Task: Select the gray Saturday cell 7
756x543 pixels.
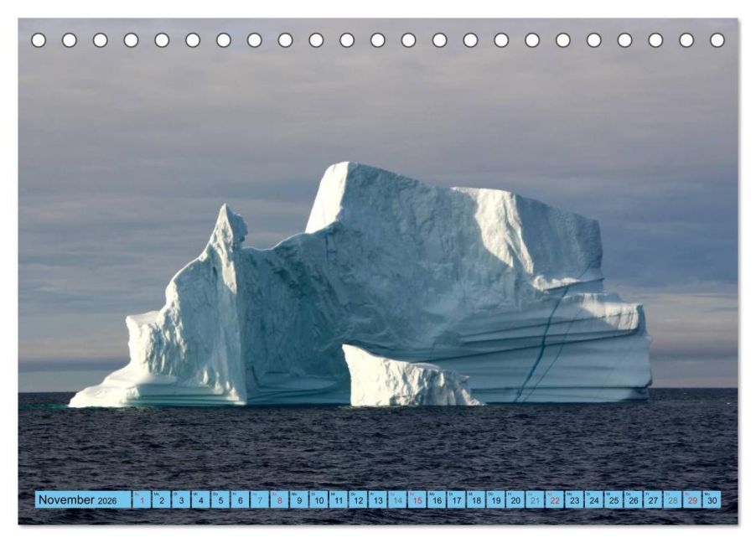Action: pos(259,499)
